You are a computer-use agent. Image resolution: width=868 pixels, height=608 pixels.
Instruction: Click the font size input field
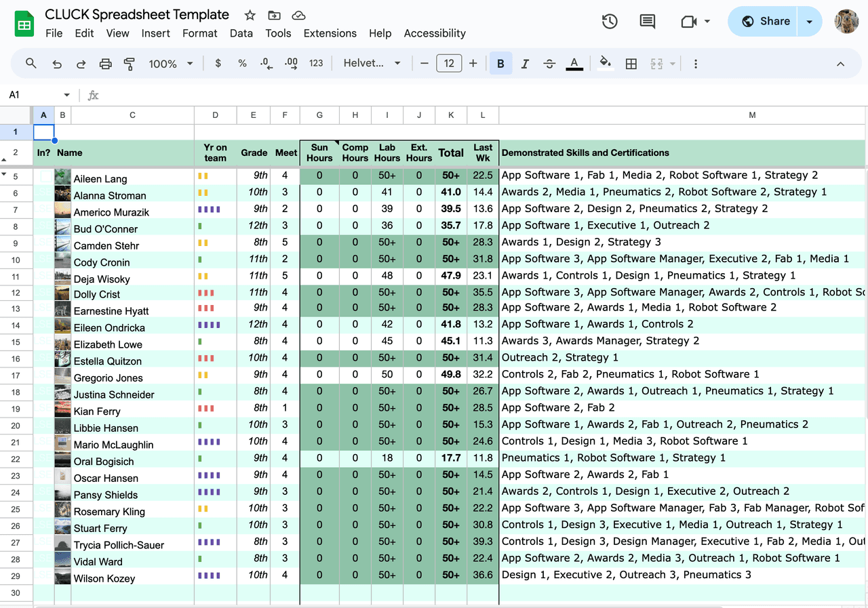(448, 64)
